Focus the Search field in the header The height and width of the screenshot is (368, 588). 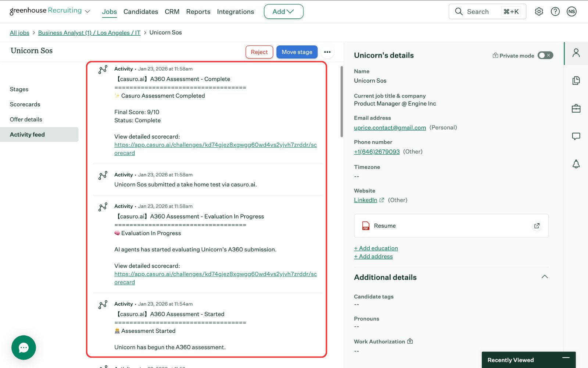[487, 11]
